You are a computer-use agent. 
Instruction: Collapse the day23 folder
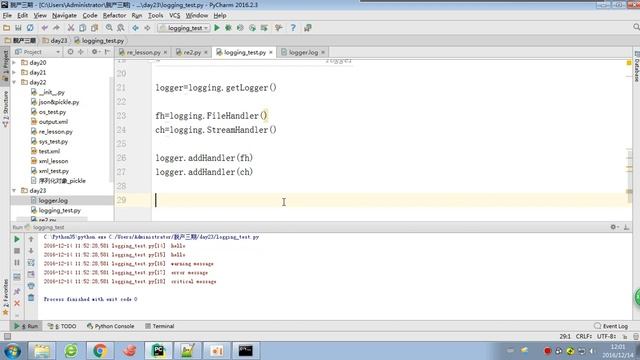pos(15,190)
